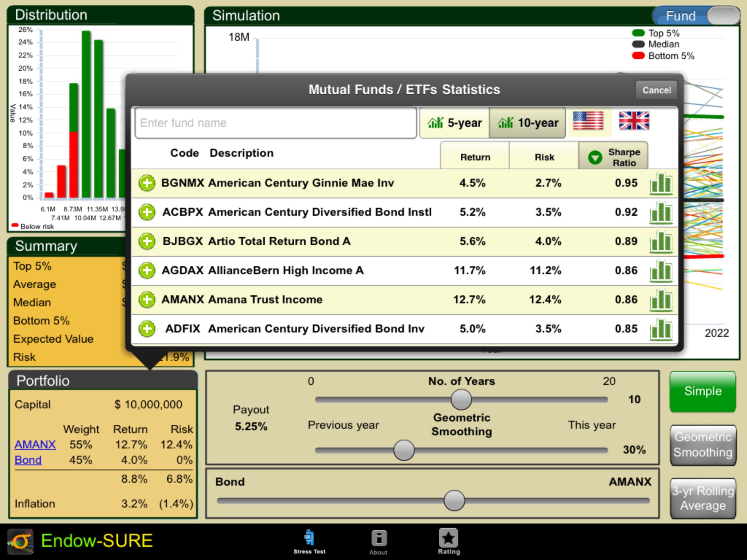Add AGDAX fund with green plus icon
The width and height of the screenshot is (747, 560).
pos(147,271)
